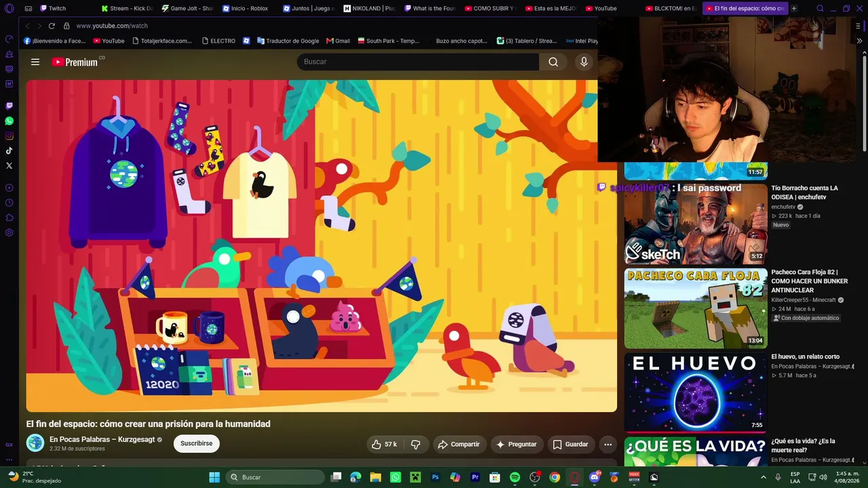Click the Windows taskbar Buscar search box
This screenshot has width=868, height=488.
276,477
